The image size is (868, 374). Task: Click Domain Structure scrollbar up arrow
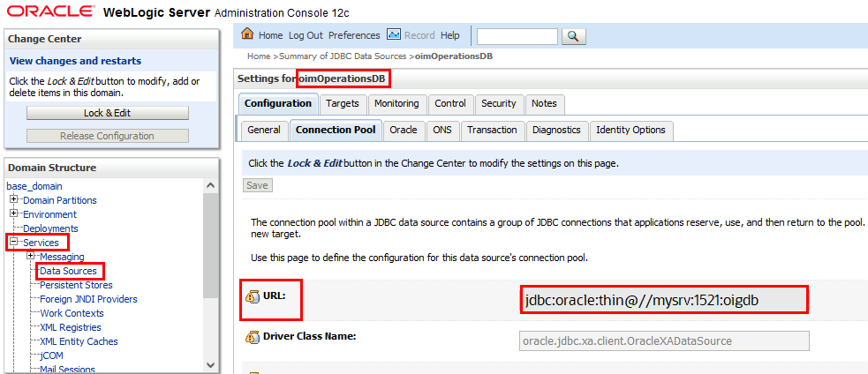coord(209,186)
